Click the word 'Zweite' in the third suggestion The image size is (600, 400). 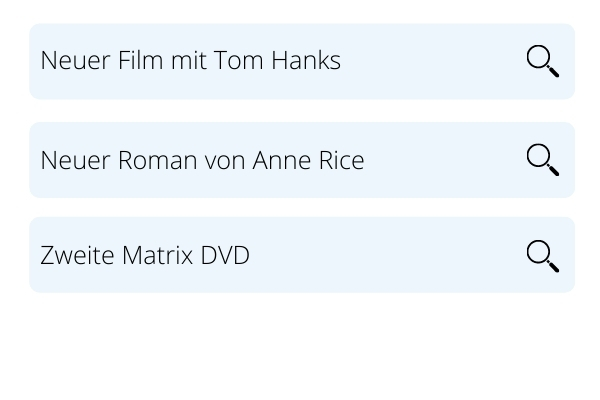click(x=77, y=255)
